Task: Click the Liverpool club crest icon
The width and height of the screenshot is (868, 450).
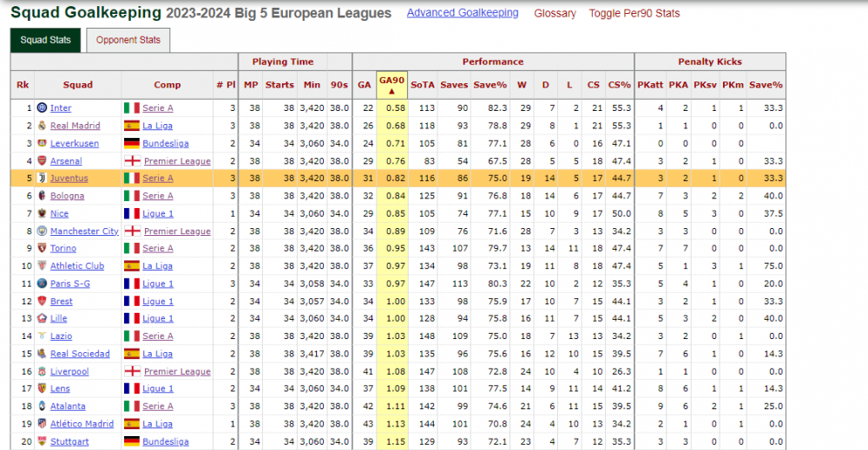Action: [42, 371]
